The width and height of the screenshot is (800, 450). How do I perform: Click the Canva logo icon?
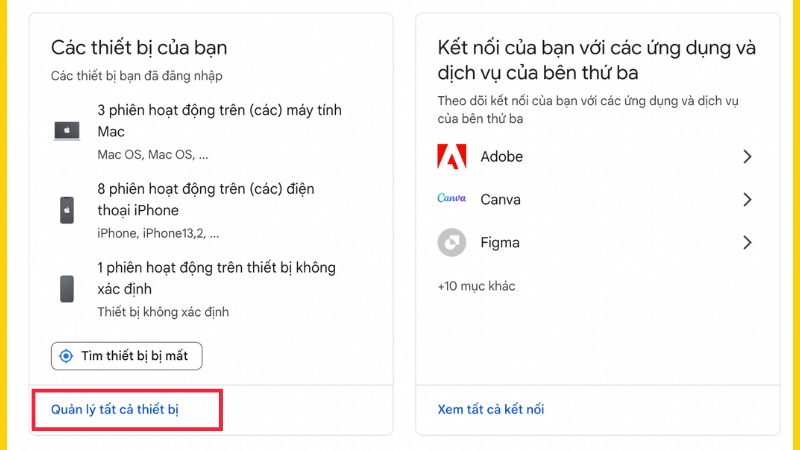point(452,199)
